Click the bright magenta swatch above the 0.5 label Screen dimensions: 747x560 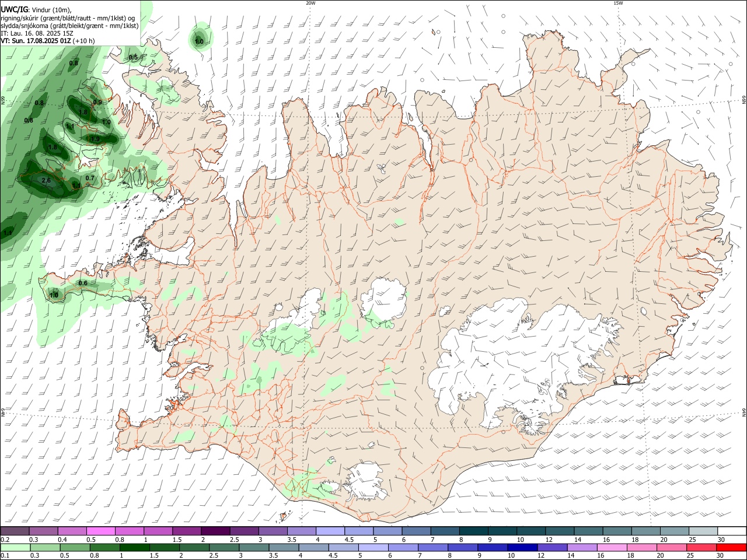pos(101,531)
